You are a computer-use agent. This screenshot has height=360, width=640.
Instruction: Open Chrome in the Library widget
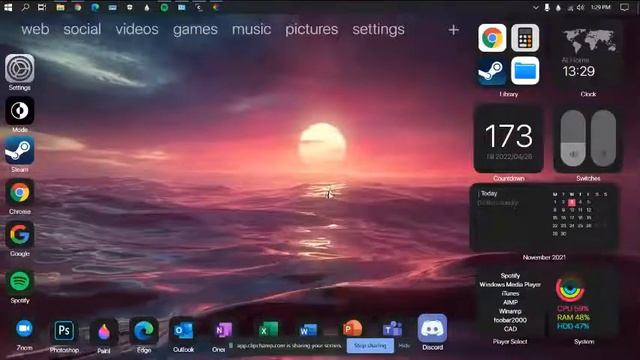492,38
